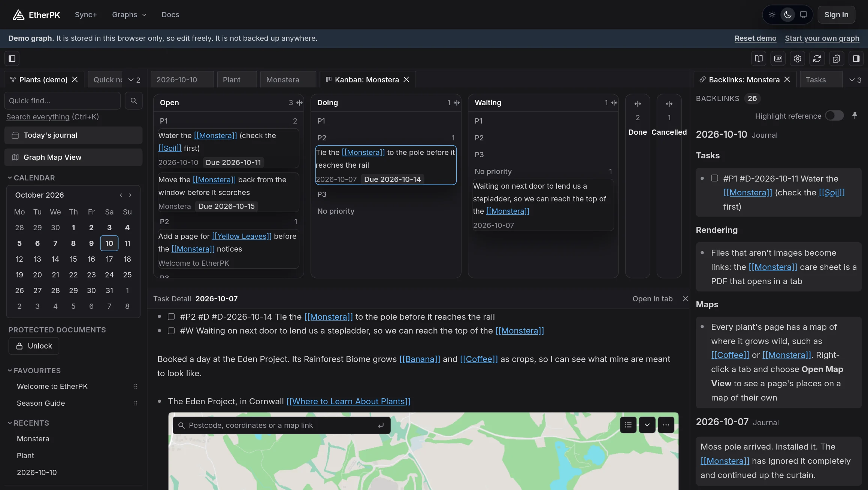
Task: Toggle the right sidebar panel icon
Action: pyautogui.click(x=856, y=58)
